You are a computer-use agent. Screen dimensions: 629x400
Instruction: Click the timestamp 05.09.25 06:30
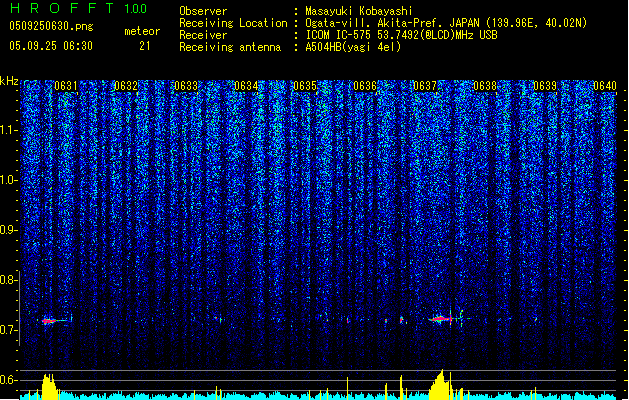[x=51, y=46]
